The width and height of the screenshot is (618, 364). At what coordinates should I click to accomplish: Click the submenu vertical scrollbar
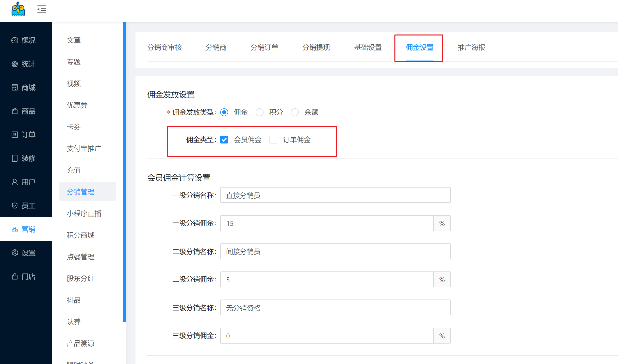pos(124,172)
